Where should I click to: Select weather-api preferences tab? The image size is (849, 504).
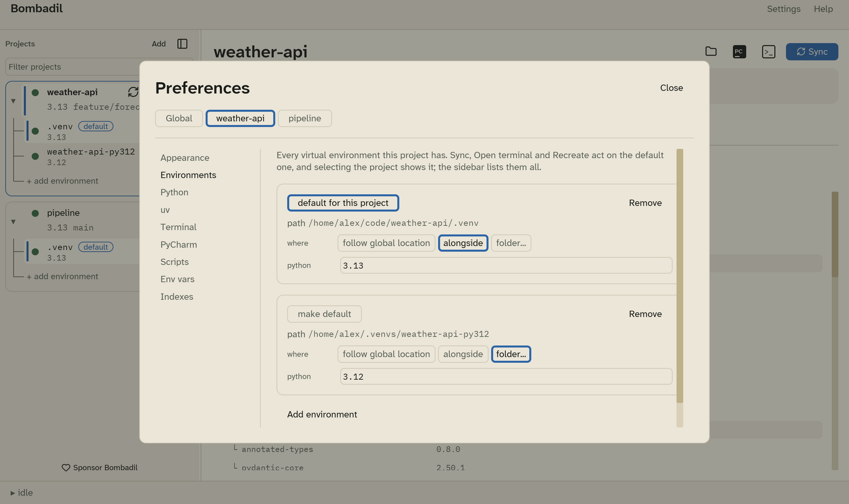240,118
